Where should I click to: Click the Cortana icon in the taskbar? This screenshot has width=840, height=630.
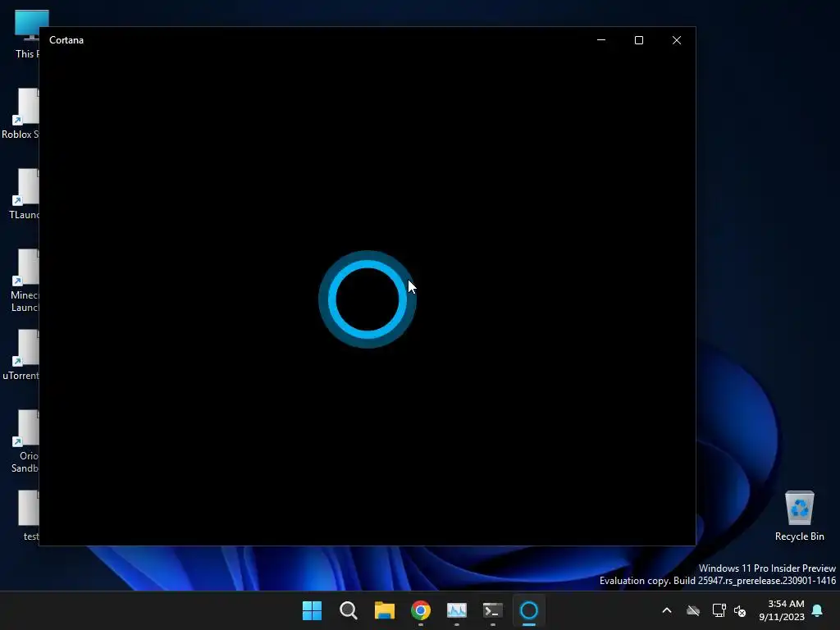(529, 610)
